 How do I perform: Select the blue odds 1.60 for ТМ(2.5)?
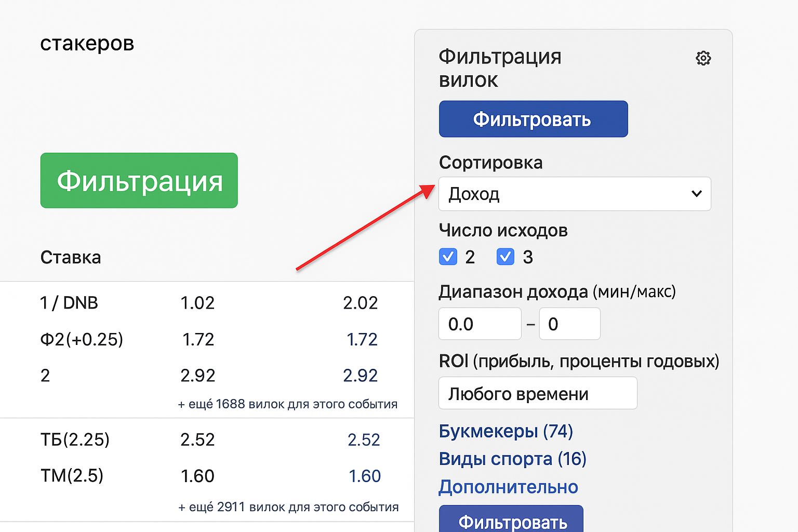[365, 475]
